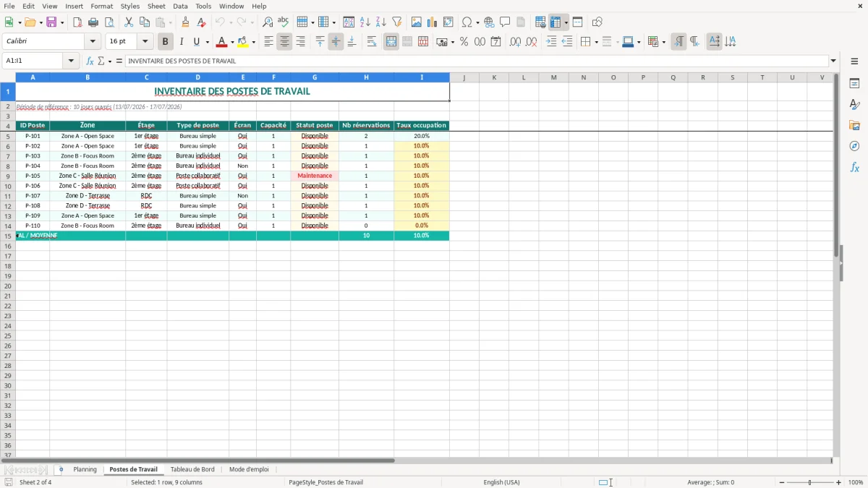Click Format as Date icon
Image resolution: width=868 pixels, height=488 pixels.
point(496,42)
